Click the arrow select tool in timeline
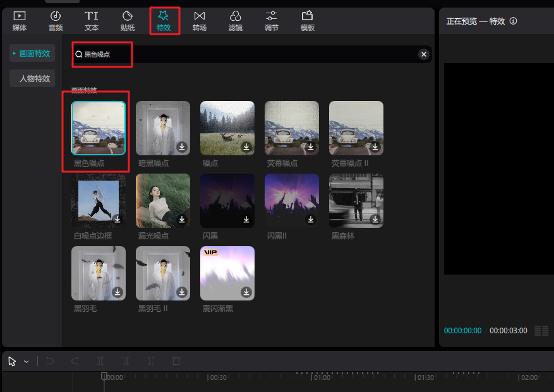Screen dimensions: 554x392 tap(12, 361)
